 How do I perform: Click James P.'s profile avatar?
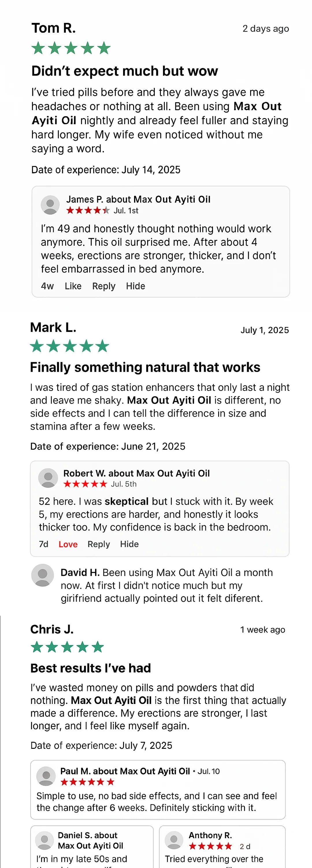(50, 205)
